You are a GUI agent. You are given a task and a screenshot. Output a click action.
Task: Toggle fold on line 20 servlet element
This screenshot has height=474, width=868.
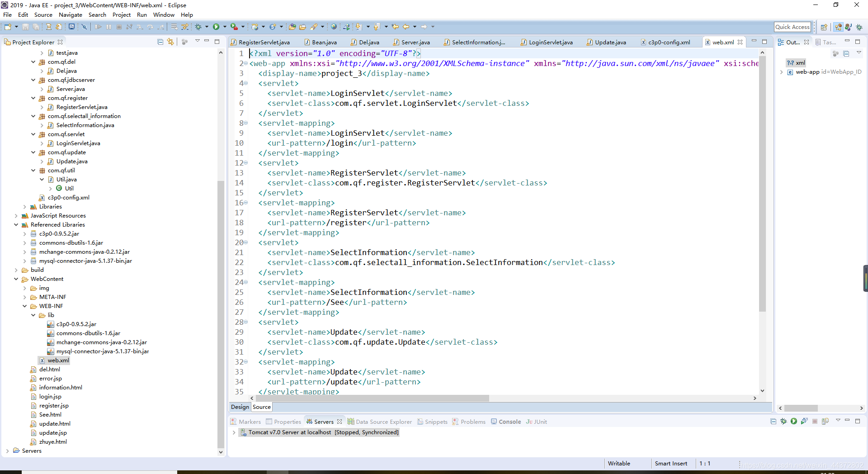tap(246, 242)
